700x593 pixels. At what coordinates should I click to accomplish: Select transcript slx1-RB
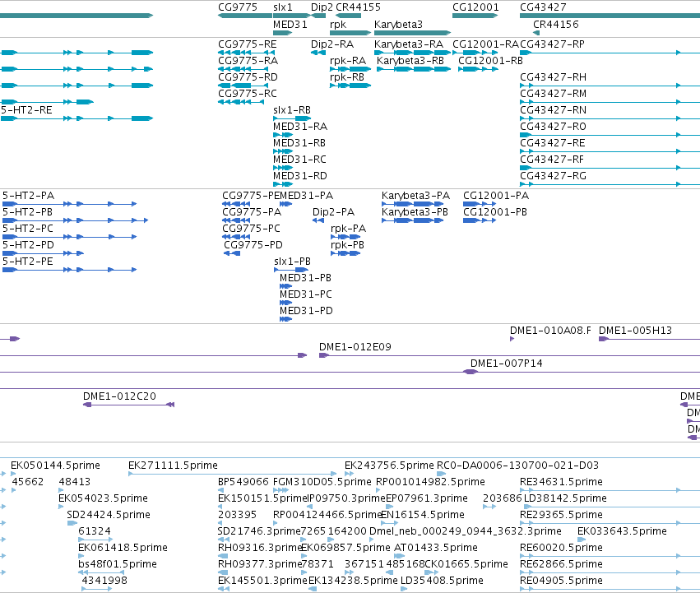[x=292, y=110]
